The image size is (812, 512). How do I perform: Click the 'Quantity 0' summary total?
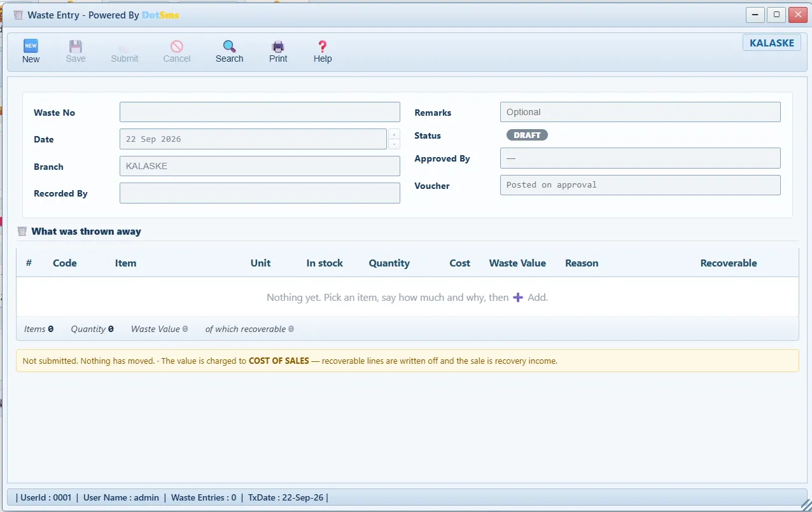[x=92, y=329]
